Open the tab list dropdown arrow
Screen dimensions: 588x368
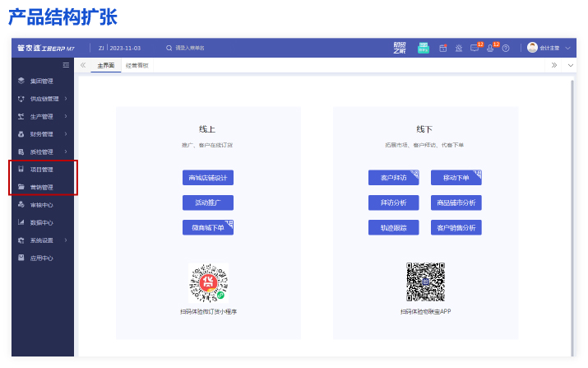571,64
